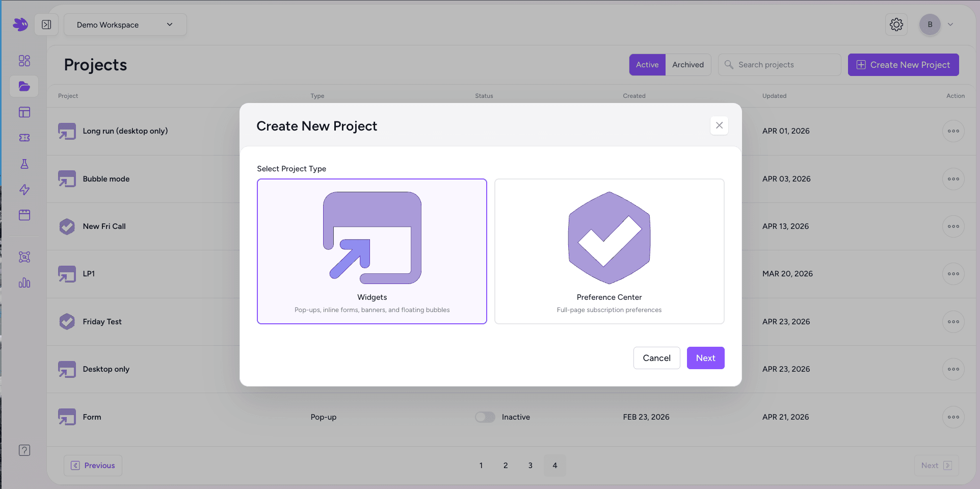
Task: Open actions menu for Form row
Action: (x=953, y=417)
